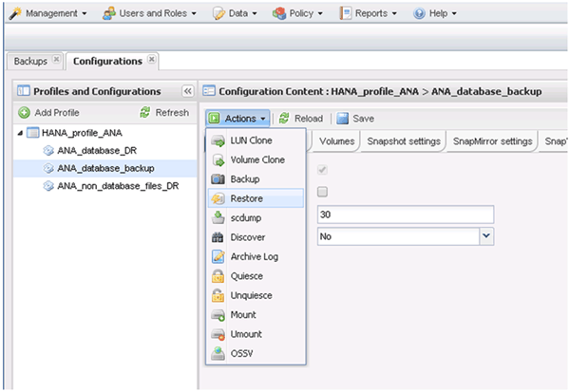
Task: Open the Management menu
Action: (48, 14)
